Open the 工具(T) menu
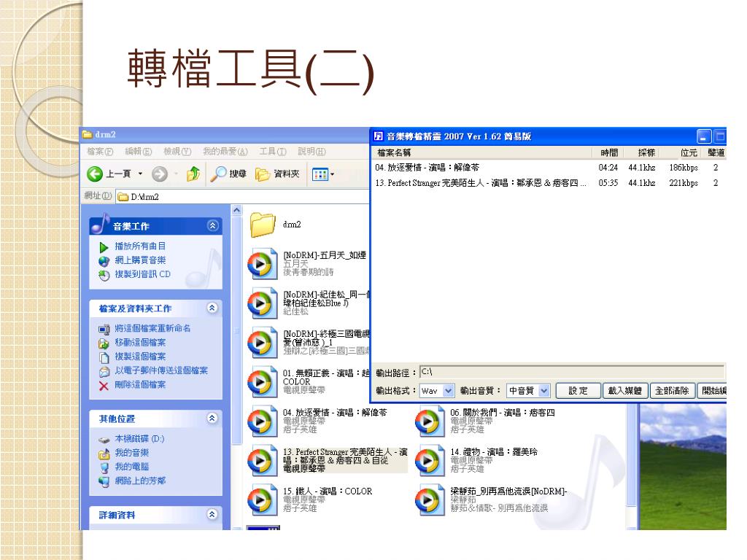This screenshot has height=560, width=747. coord(273,152)
